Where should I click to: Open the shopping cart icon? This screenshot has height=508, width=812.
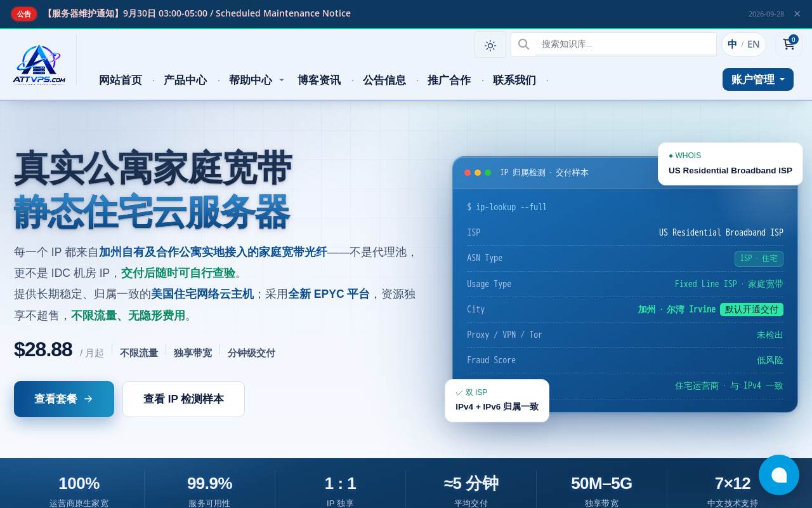tap(789, 44)
